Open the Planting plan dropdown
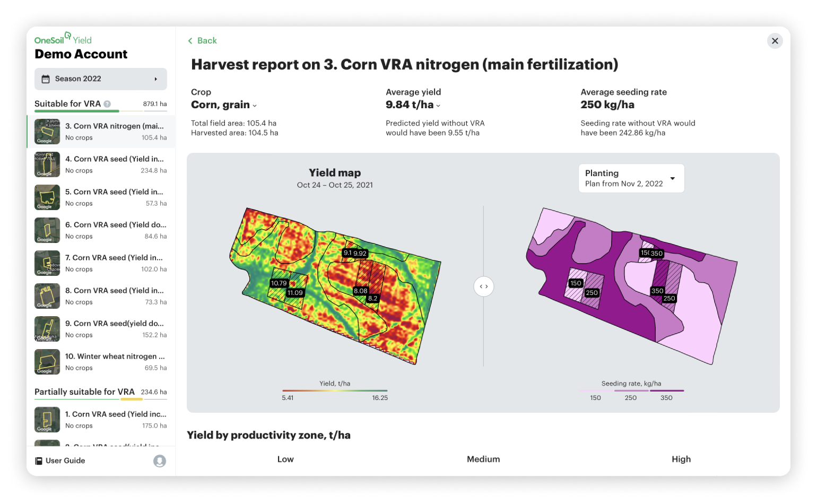817x504 pixels. (x=631, y=178)
